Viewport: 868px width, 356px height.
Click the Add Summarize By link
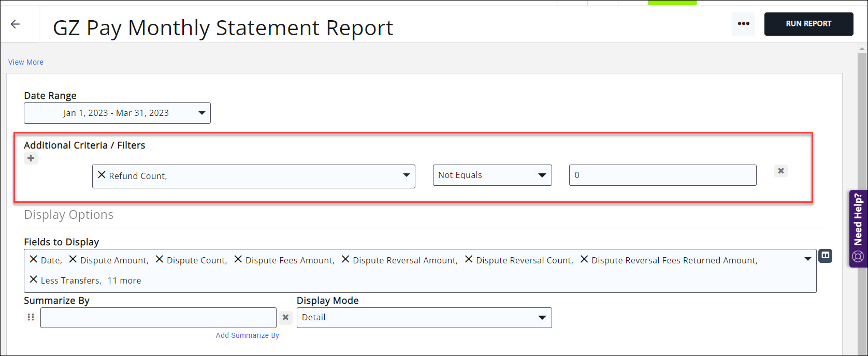247,335
